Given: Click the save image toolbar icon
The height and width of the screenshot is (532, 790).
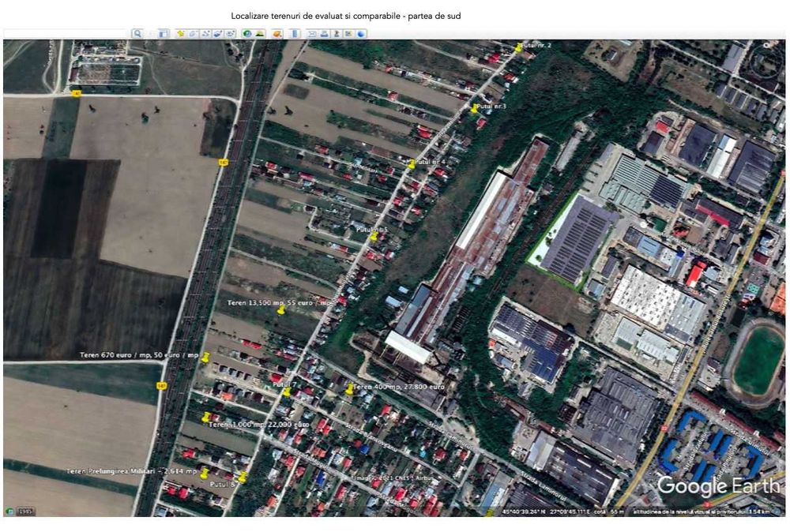Looking at the screenshot, I should click(337, 34).
